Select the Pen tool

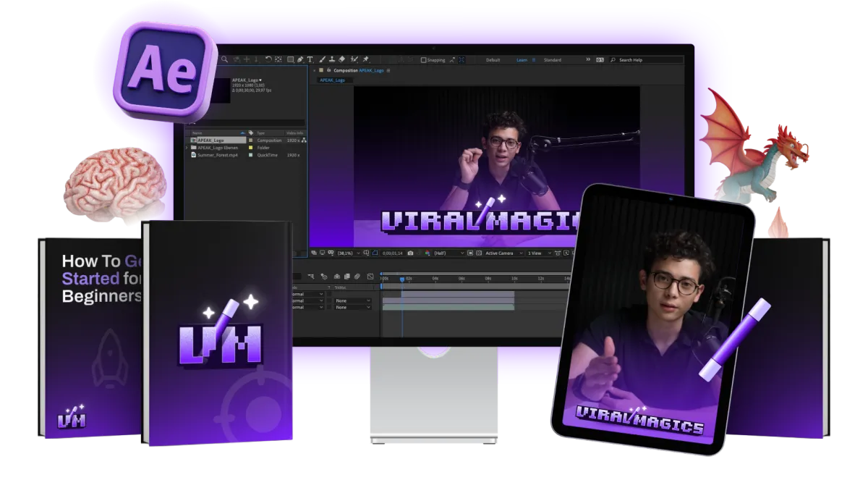point(300,59)
